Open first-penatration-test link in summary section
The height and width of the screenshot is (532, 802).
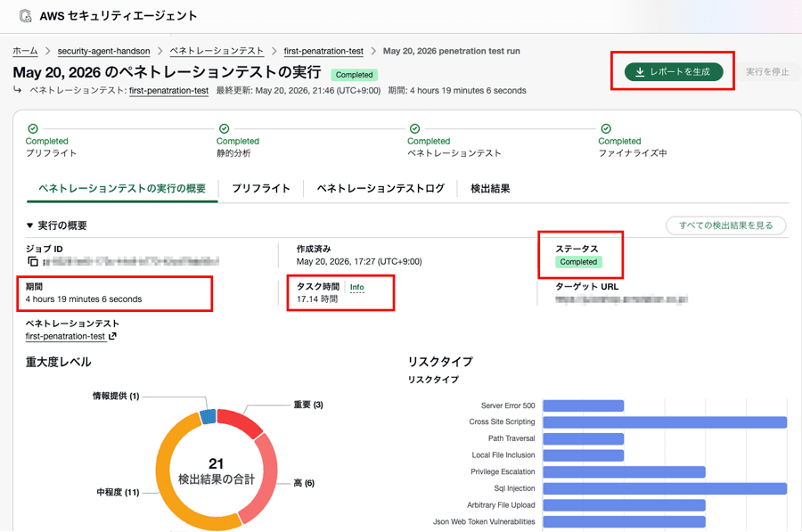tap(65, 336)
